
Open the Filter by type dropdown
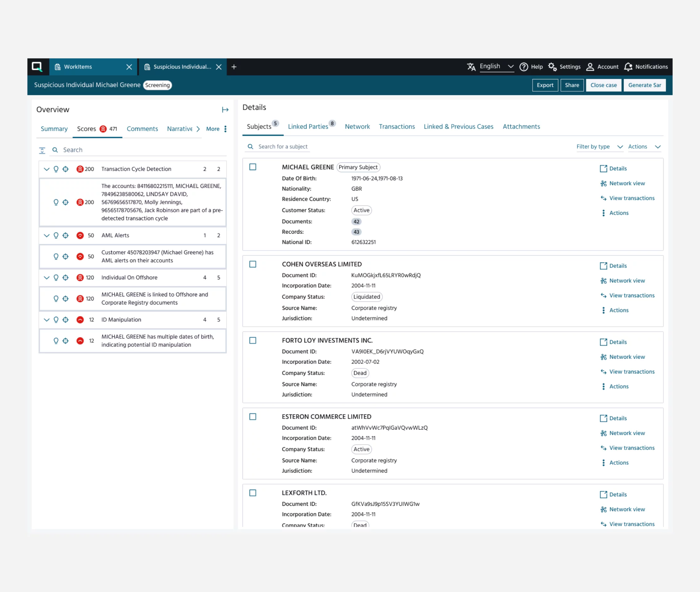click(x=599, y=147)
